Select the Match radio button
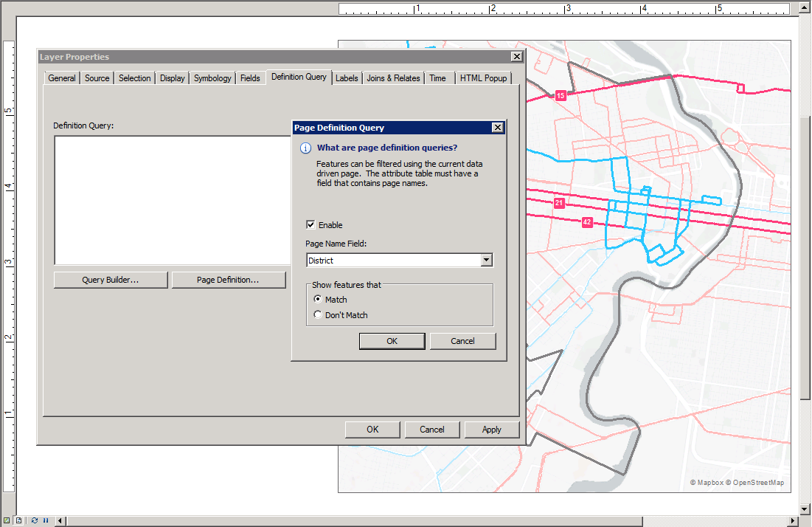This screenshot has width=812, height=527. (318, 300)
